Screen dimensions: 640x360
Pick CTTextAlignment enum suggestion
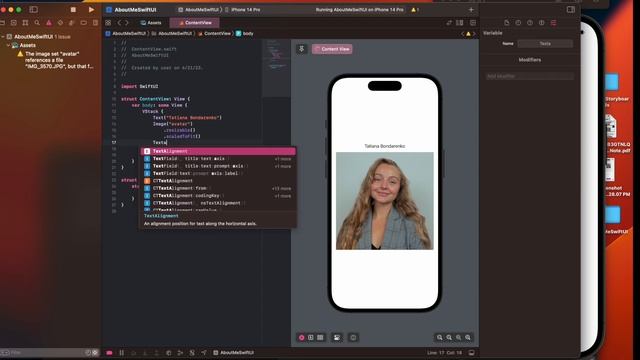218,181
